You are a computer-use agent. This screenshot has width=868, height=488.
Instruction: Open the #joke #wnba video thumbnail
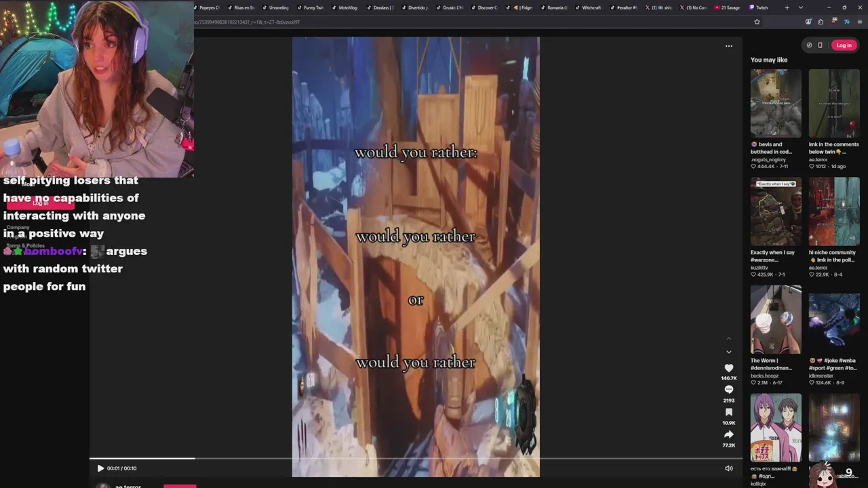[x=834, y=320]
